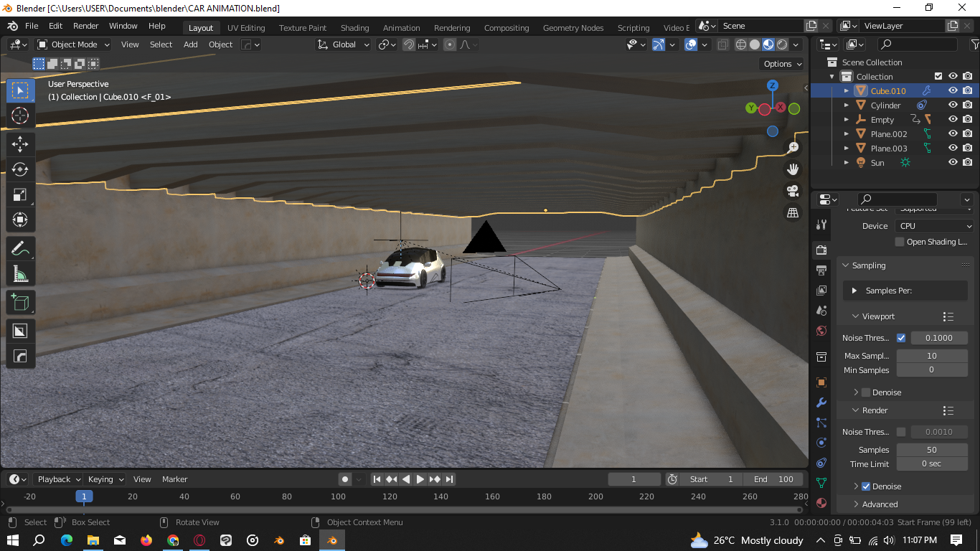Viewport: 980px width, 551px height.
Task: Activate the Scale tool
Action: 20,194
